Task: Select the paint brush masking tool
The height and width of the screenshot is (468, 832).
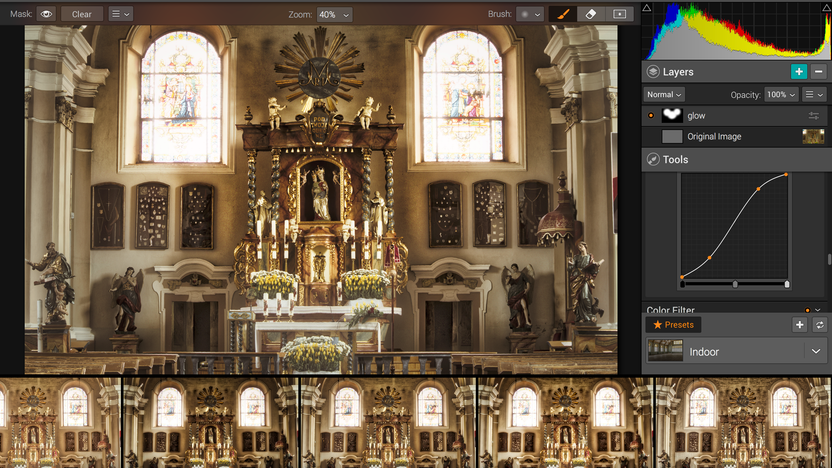Action: [562, 14]
